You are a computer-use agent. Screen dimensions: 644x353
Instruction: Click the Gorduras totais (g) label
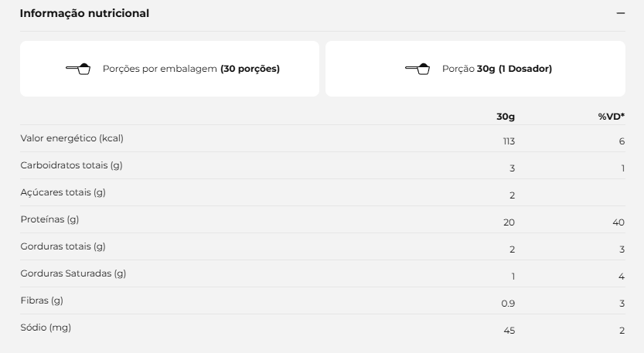63,246
